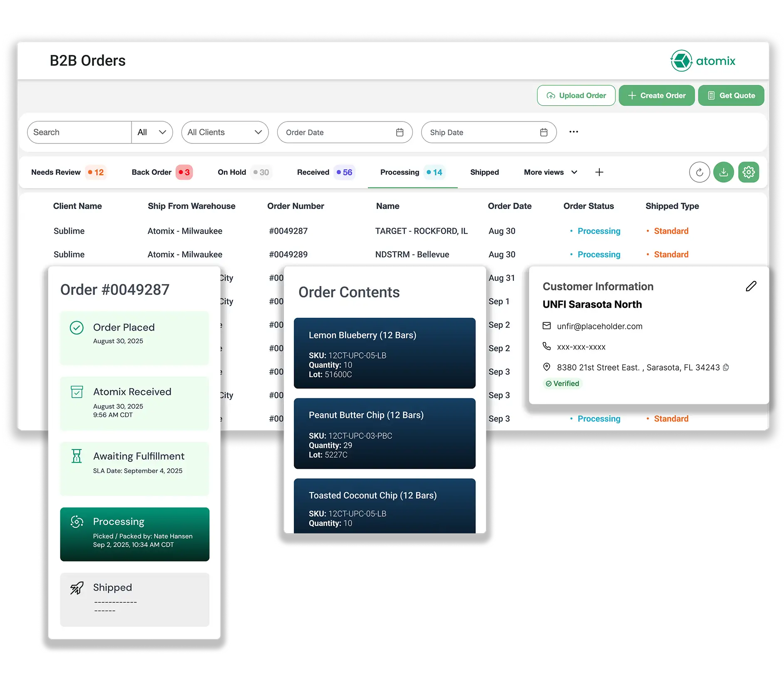Click the Upload Order button
The width and height of the screenshot is (784, 690).
tap(576, 95)
